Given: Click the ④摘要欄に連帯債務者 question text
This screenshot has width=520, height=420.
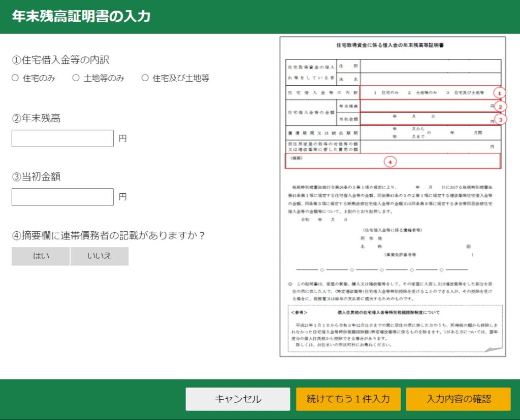Looking at the screenshot, I should tap(108, 235).
